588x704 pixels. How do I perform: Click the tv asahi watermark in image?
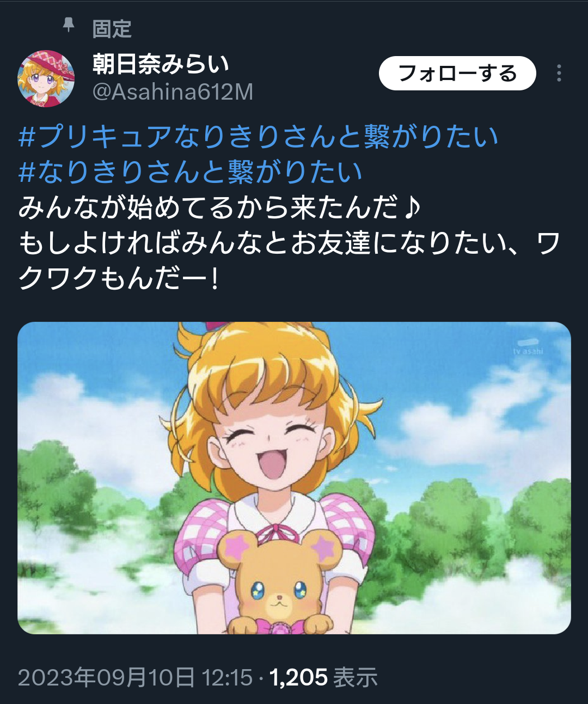tap(528, 347)
